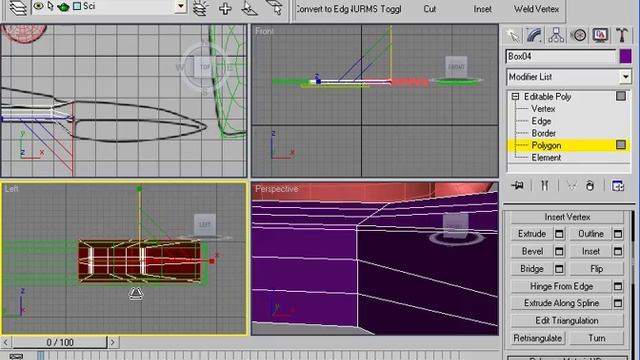Click the Perspective viewport label
Viewport: 640px width, 360px height.
pos(276,189)
